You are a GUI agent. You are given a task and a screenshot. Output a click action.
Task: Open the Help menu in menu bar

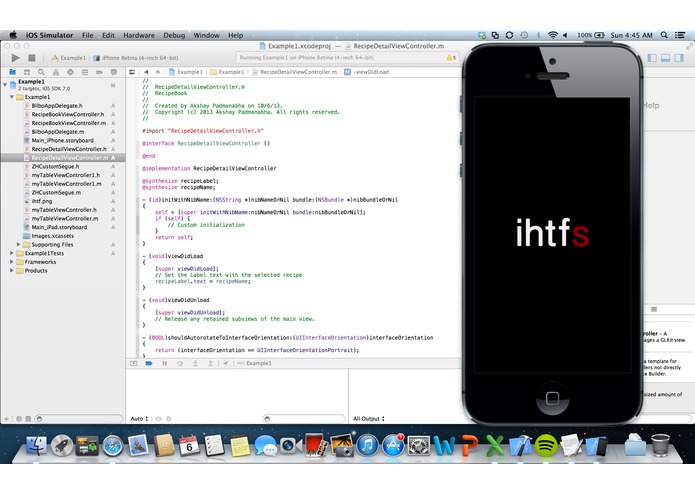(x=235, y=35)
